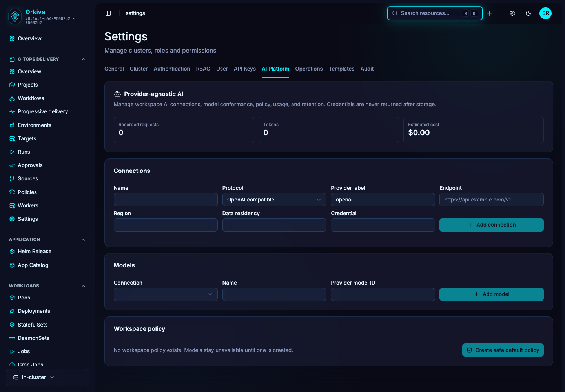565x392 pixels.
Task: Click the Progressive delivery icon
Action: [x=12, y=112]
